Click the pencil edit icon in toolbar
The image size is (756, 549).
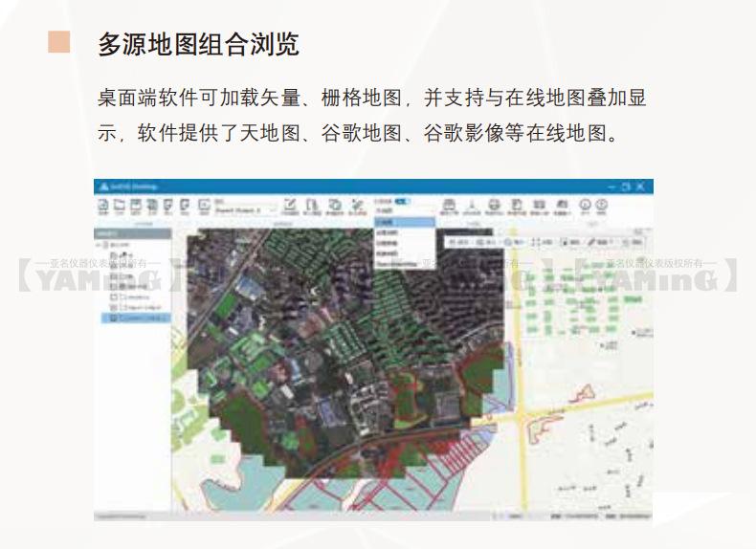(289, 205)
